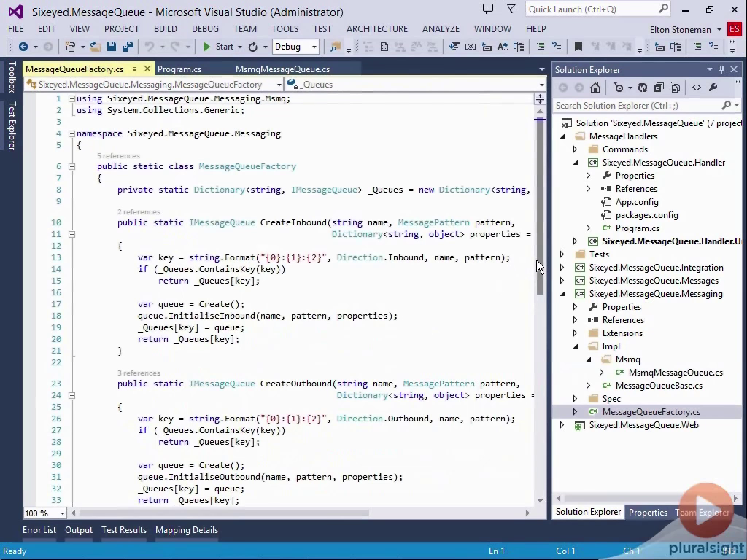
Task: Collapse the namespace block at line 4
Action: point(71,134)
